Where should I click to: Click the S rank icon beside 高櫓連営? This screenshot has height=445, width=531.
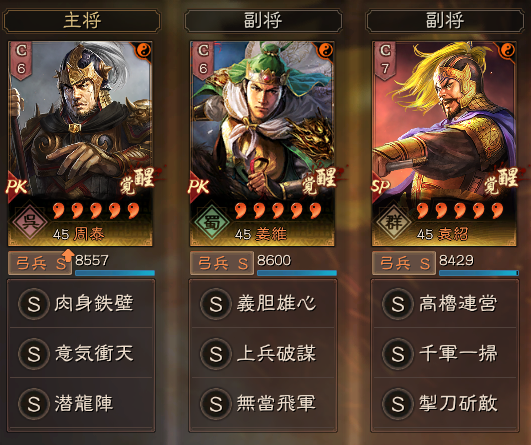pyautogui.click(x=398, y=304)
